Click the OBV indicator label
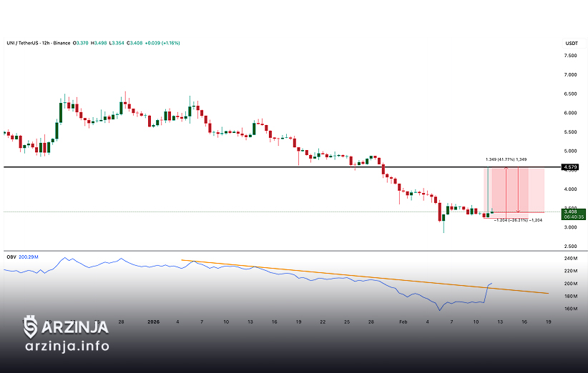The width and height of the screenshot is (588, 373). coord(11,255)
